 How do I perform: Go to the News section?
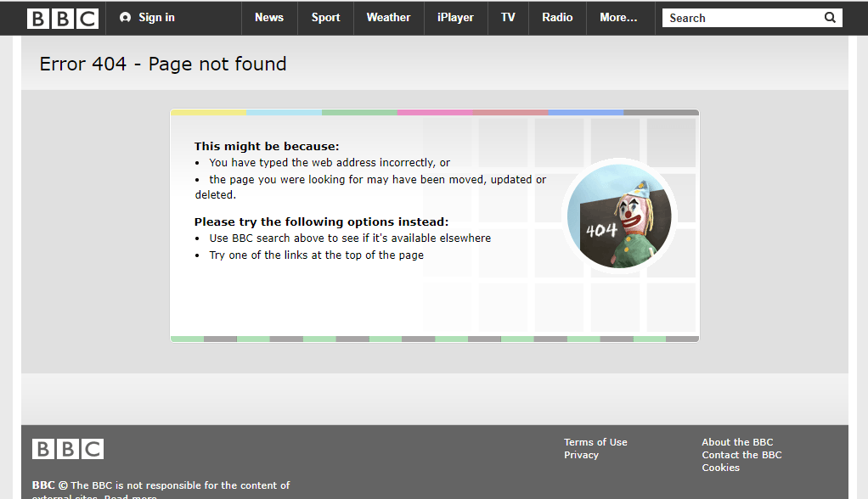(269, 18)
